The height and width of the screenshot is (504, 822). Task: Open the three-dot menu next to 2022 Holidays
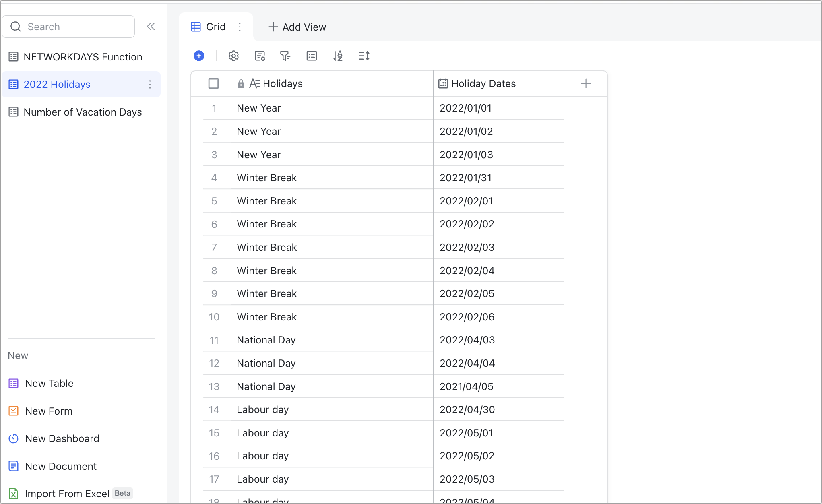(150, 85)
